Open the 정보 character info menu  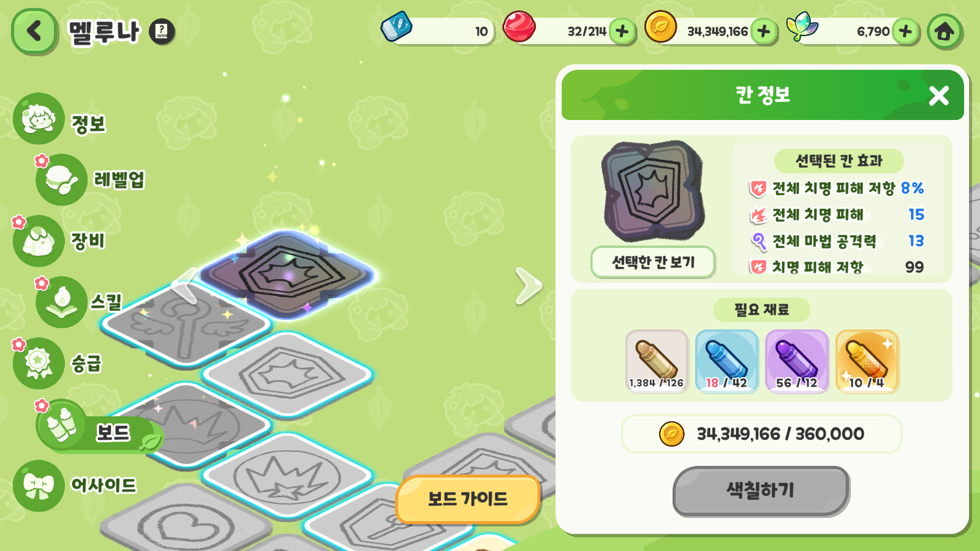(x=60, y=119)
